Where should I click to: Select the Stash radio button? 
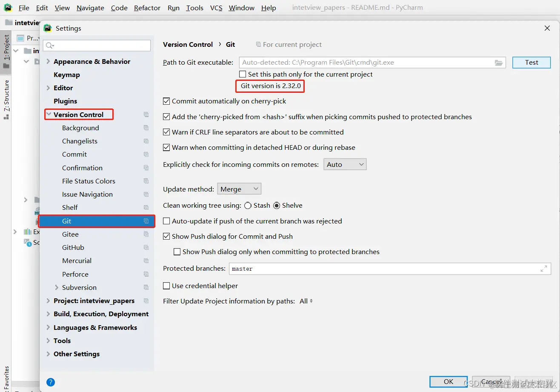click(248, 206)
